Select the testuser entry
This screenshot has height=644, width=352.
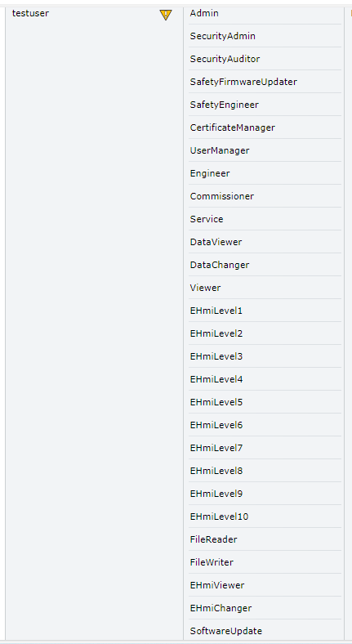click(x=30, y=13)
